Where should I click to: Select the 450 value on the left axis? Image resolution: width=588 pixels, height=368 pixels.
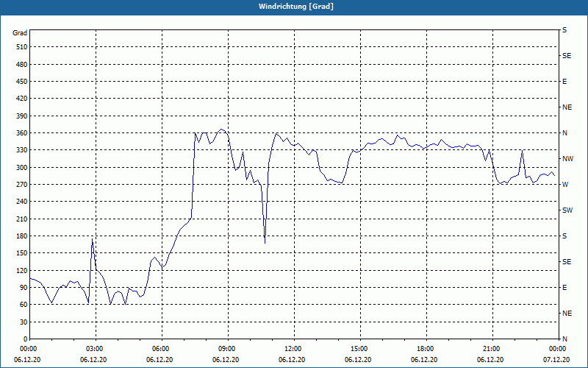click(x=22, y=82)
